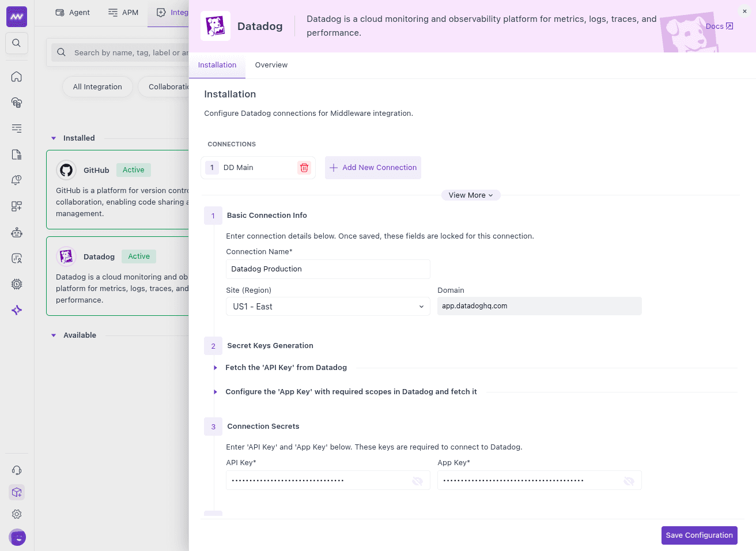Image resolution: width=756 pixels, height=551 pixels.
Task: Toggle visibility of the API Key value
Action: 417,480
